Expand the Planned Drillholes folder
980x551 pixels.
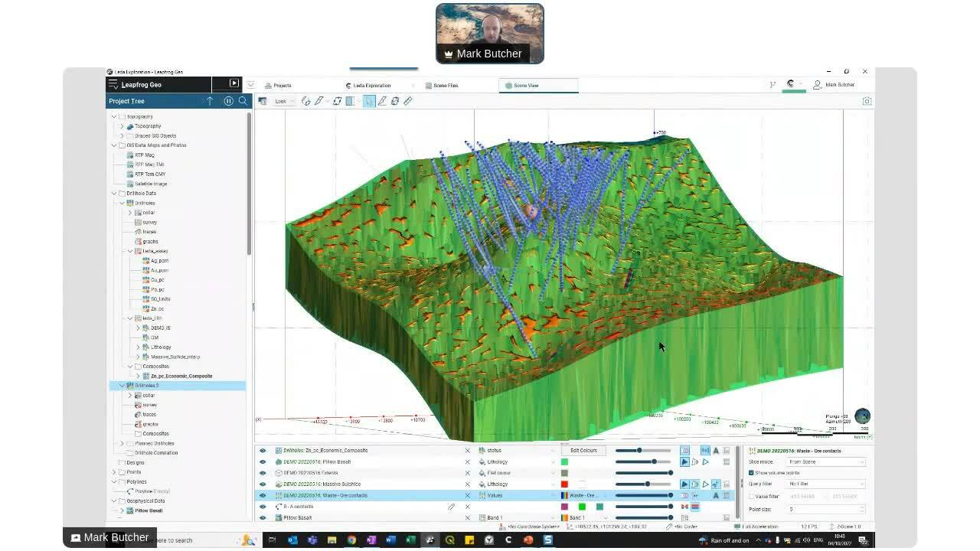tap(122, 444)
